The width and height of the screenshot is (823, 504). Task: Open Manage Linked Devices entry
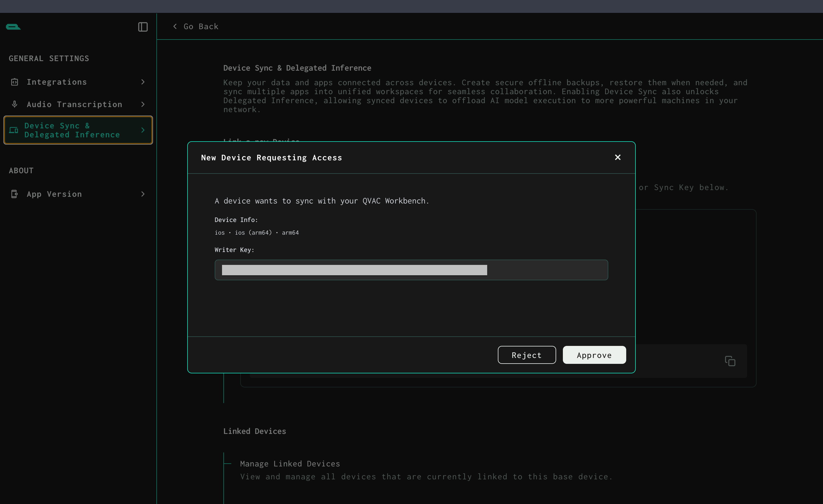tap(290, 464)
